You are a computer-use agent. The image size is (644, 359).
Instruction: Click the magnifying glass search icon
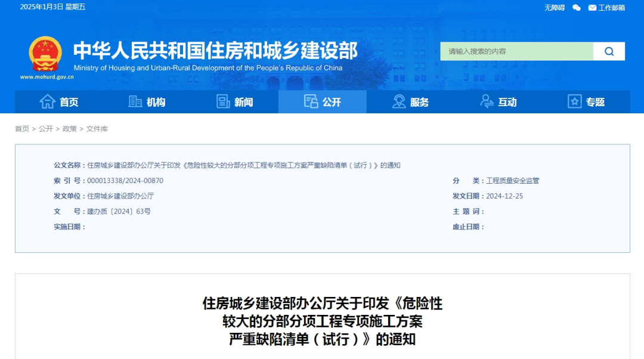pyautogui.click(x=608, y=51)
